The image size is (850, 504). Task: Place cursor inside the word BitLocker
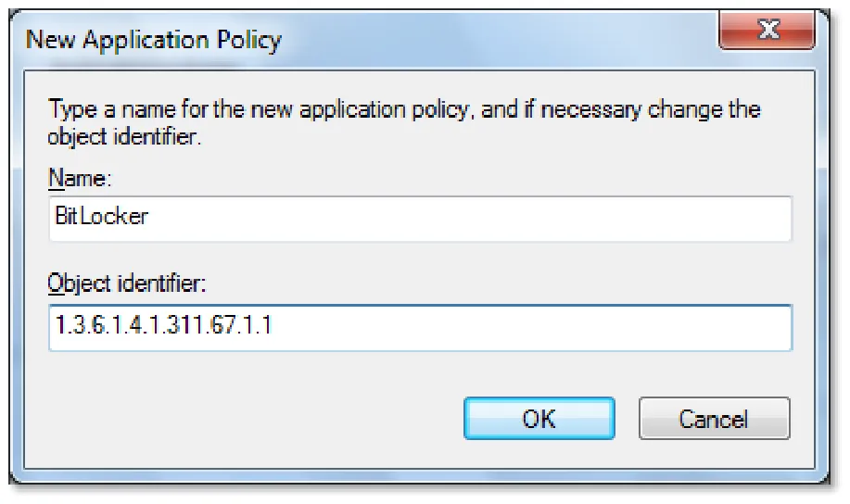(101, 216)
